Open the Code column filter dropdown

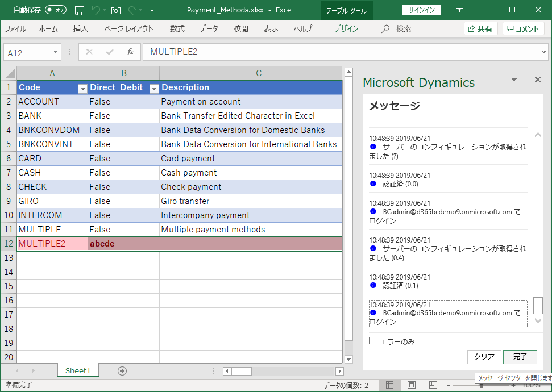pos(82,89)
